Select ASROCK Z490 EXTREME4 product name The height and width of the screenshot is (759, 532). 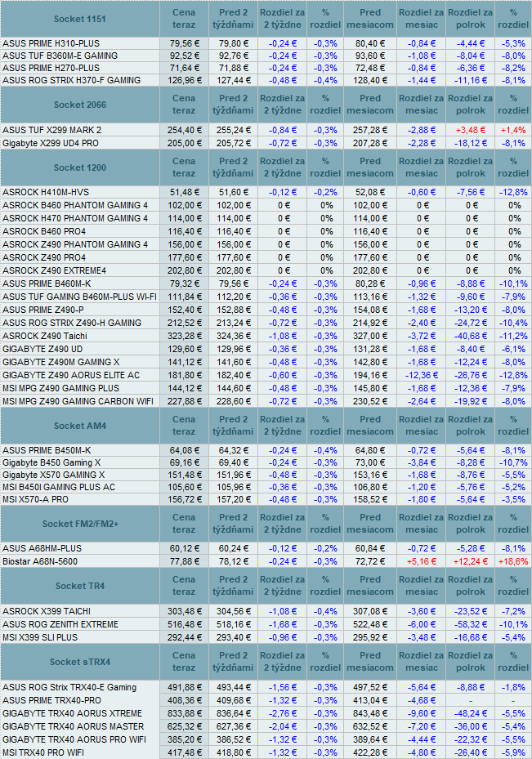[x=54, y=270]
